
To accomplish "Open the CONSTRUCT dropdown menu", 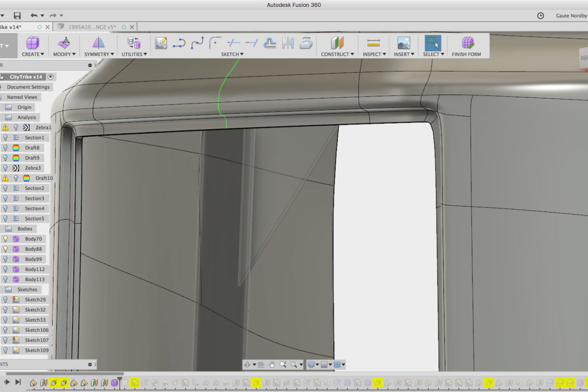I will coord(337,54).
